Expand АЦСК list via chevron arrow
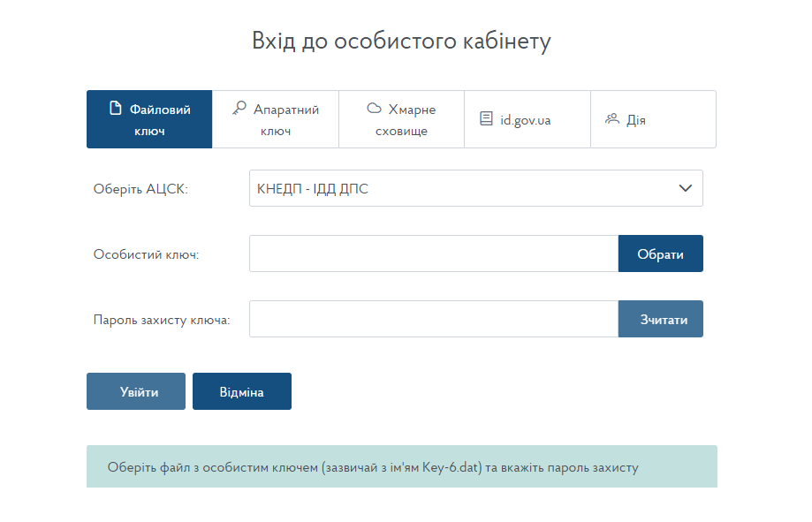Viewport: 812px width, 522px height. [684, 188]
